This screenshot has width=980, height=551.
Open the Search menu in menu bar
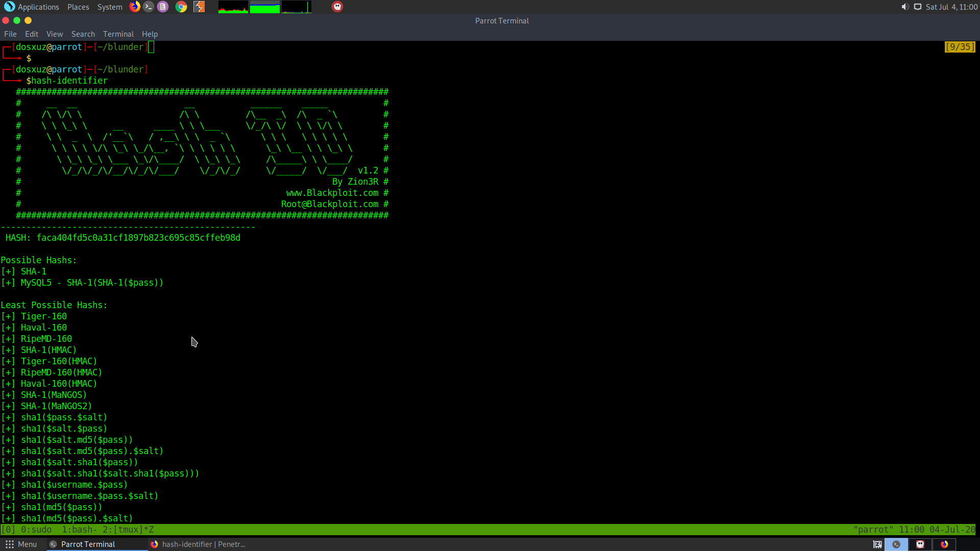[83, 34]
